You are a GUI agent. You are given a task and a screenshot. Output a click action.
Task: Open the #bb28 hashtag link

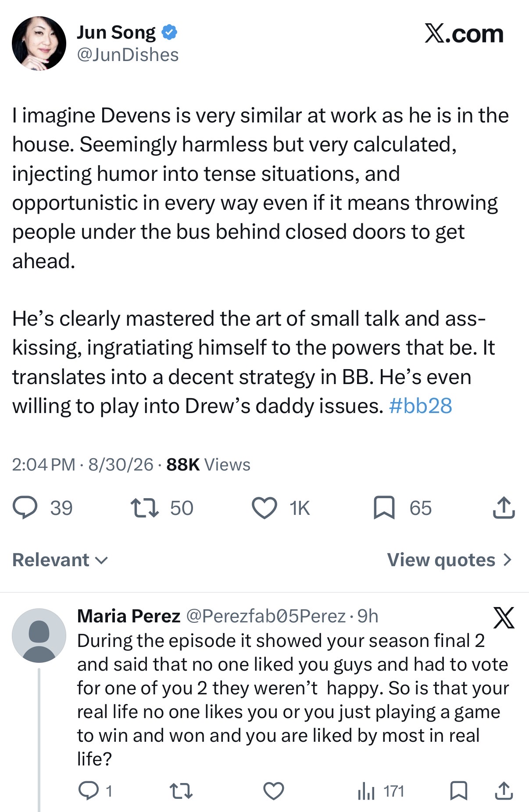point(420,406)
